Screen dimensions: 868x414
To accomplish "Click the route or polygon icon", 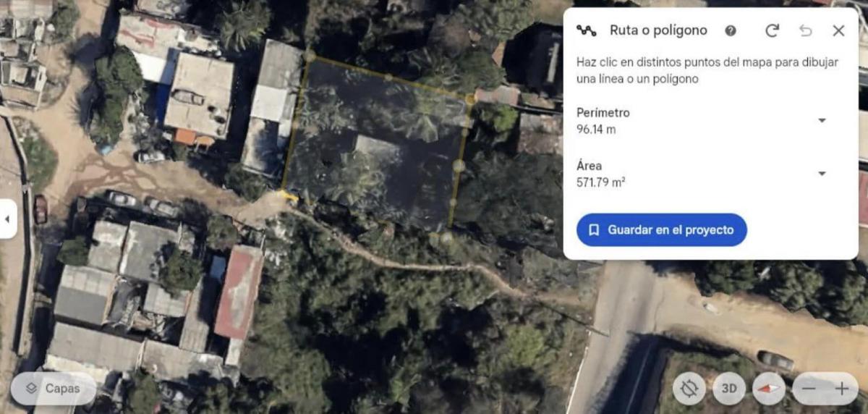I will tap(586, 30).
